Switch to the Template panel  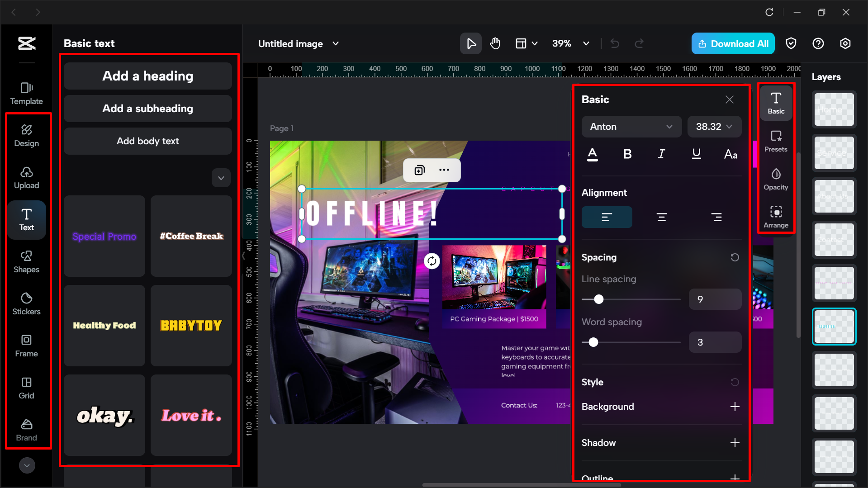[26, 94]
